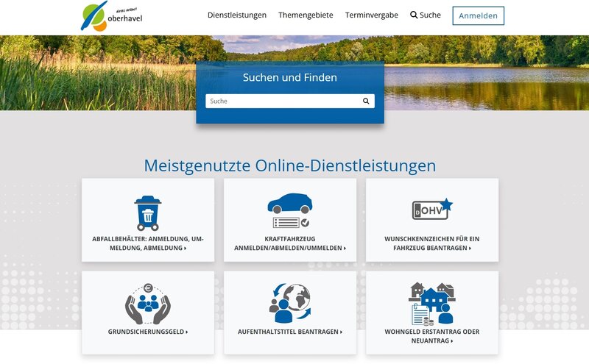Click the houses and documents icon
The image size is (589, 364).
[x=432, y=304]
